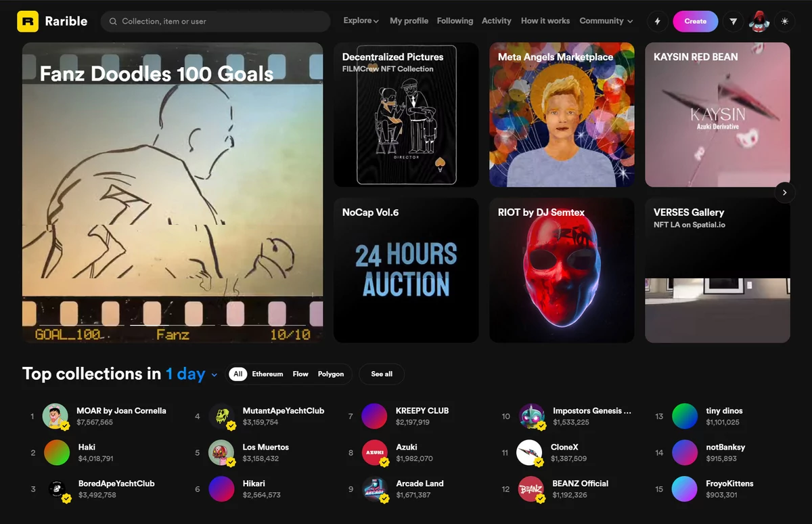Open tiny dinos collection avatar
Viewport: 812px width, 524px height.
(685, 416)
